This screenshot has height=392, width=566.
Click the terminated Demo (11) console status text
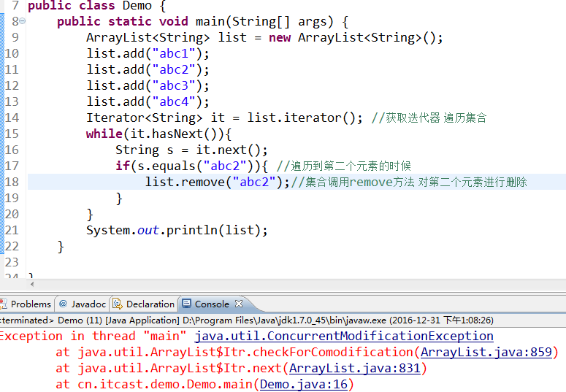coord(247,320)
